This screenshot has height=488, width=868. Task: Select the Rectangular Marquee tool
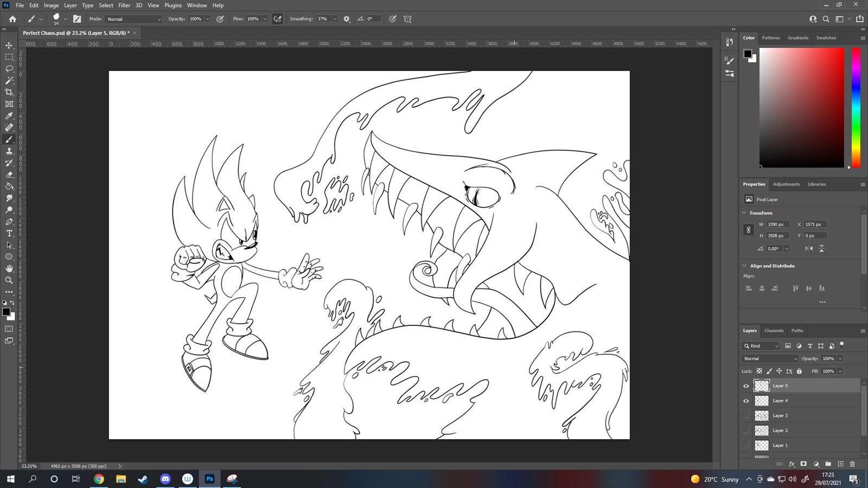tap(9, 57)
